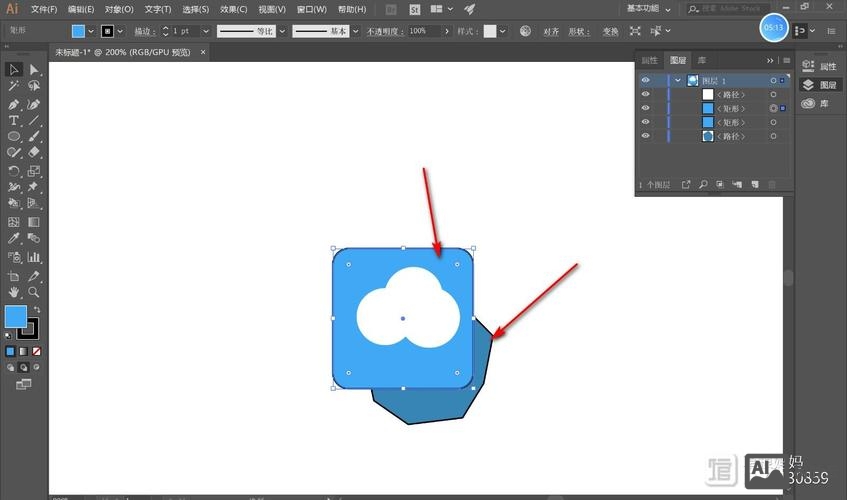
Task: Toggle visibility of the top 路径 sublayer
Action: (645, 94)
